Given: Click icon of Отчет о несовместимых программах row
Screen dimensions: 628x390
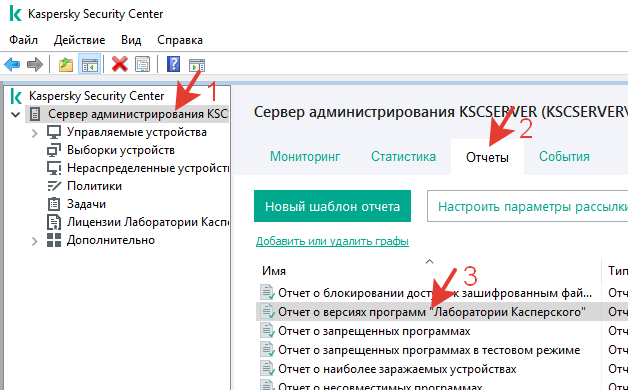Looking at the screenshot, I should 267,385.
